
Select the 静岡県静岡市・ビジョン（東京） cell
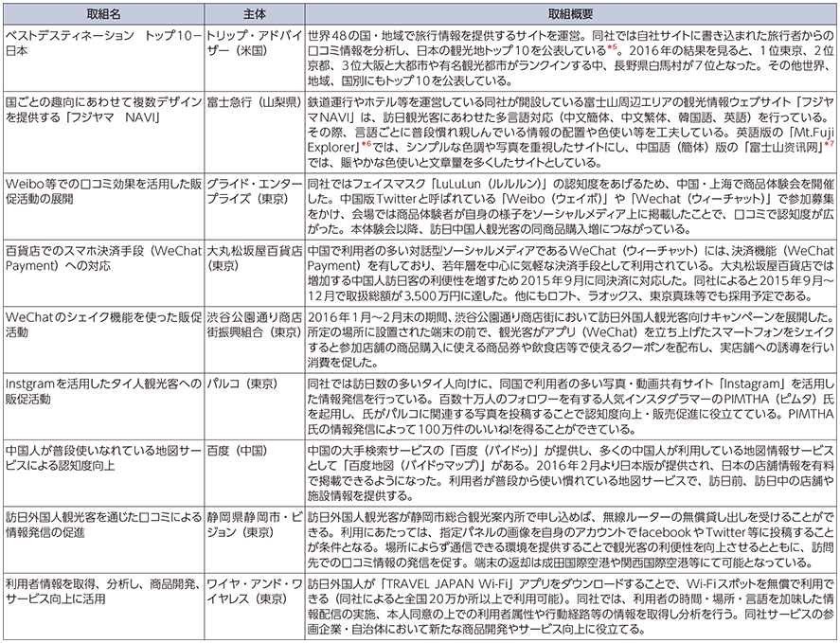(255, 540)
